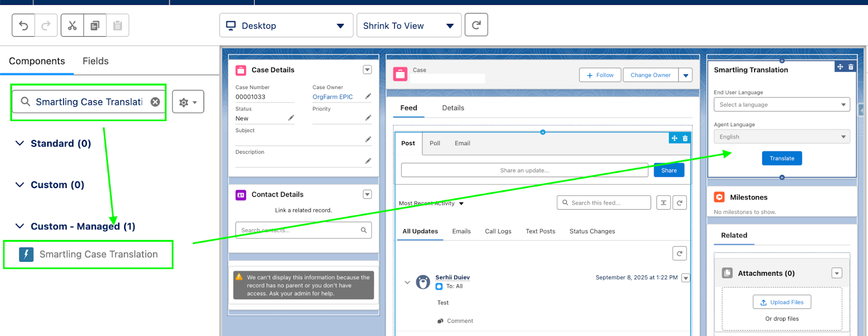This screenshot has width=868, height=336.
Task: Click the Cut scissors icon
Action: (x=72, y=25)
